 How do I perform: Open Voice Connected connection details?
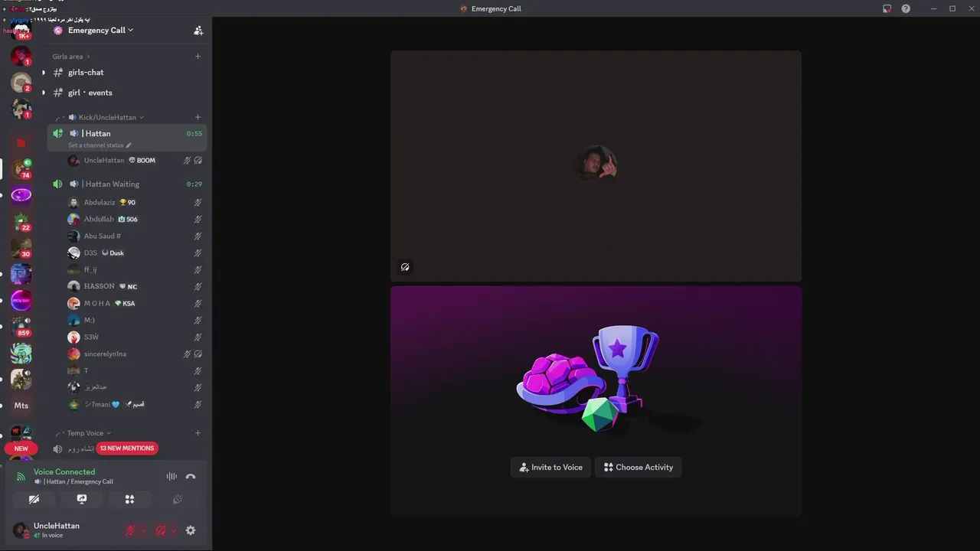(x=64, y=472)
